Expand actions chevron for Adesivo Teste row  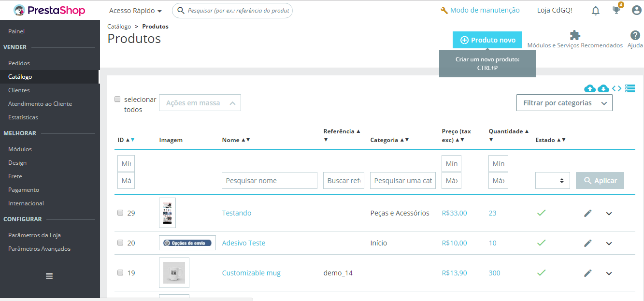[x=609, y=244]
